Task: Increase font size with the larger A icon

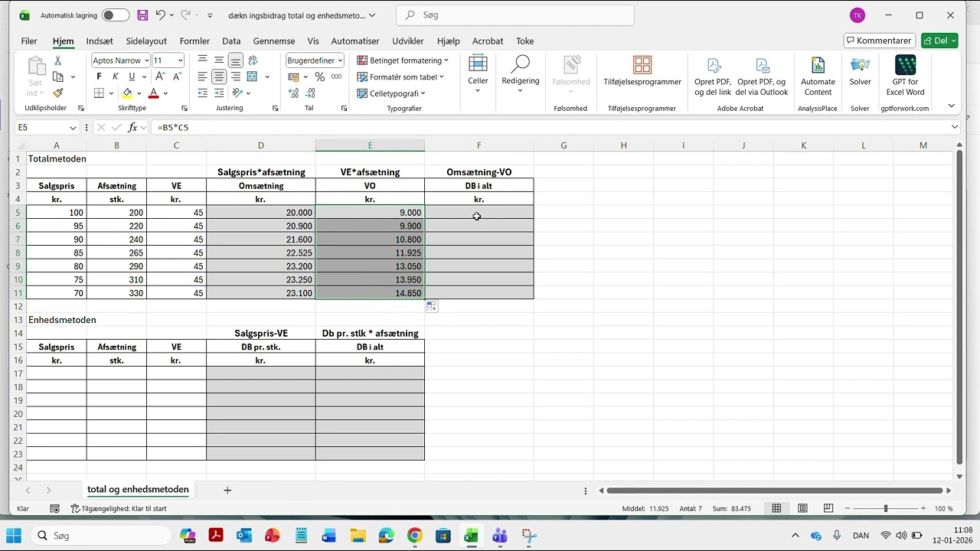Action: pos(160,77)
